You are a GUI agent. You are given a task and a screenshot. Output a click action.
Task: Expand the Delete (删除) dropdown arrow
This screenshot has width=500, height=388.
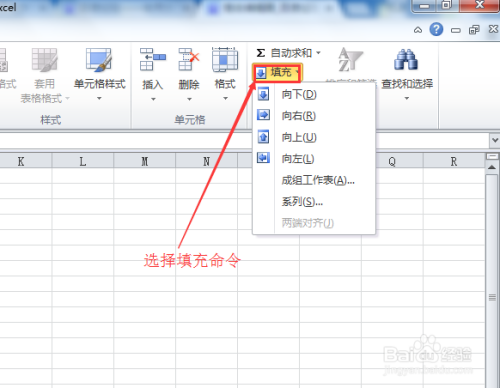(x=189, y=99)
